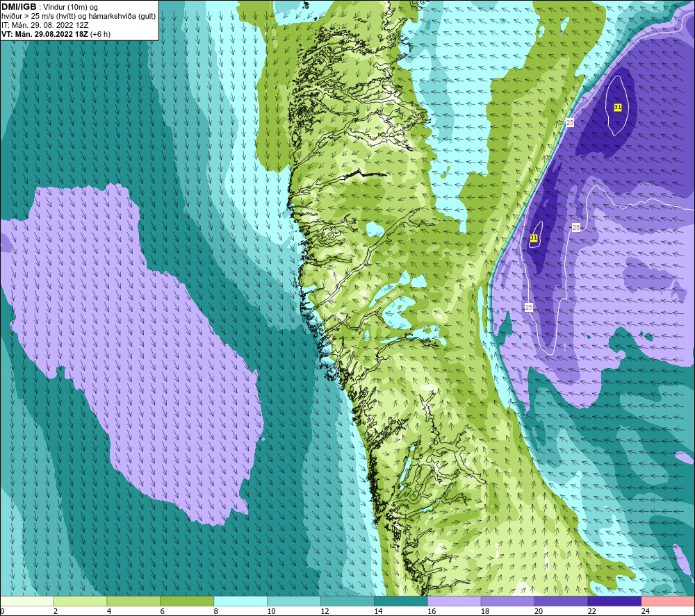Select the light green 2–4 scale swatch
Image resolution: width=695 pixels, height=616 pixels.
[80, 601]
